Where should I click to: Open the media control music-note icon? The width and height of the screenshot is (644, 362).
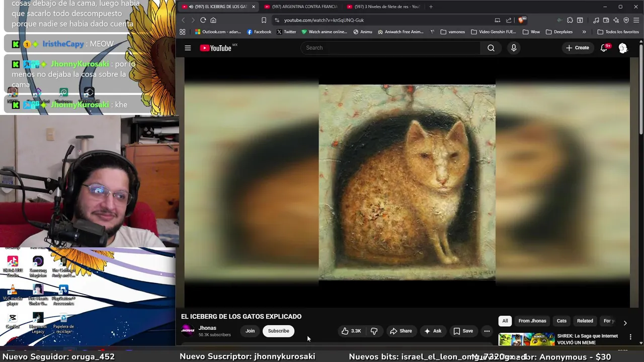pyautogui.click(x=596, y=20)
